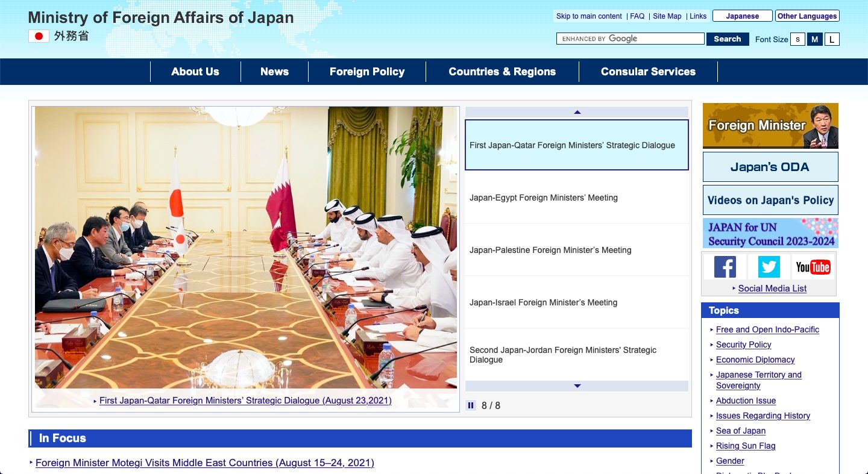868x474 pixels.
Task: Open the Japan's ODA banner
Action: click(x=770, y=167)
